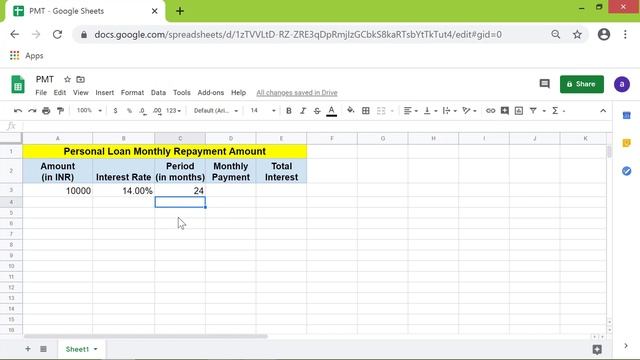The height and width of the screenshot is (360, 640).
Task: Open Sheet1 tab
Action: point(81,349)
